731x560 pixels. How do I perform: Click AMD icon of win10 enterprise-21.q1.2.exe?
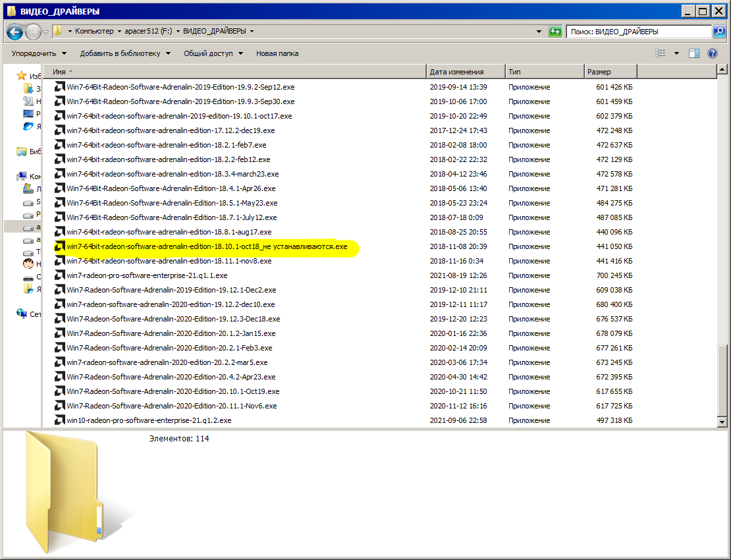coord(60,420)
